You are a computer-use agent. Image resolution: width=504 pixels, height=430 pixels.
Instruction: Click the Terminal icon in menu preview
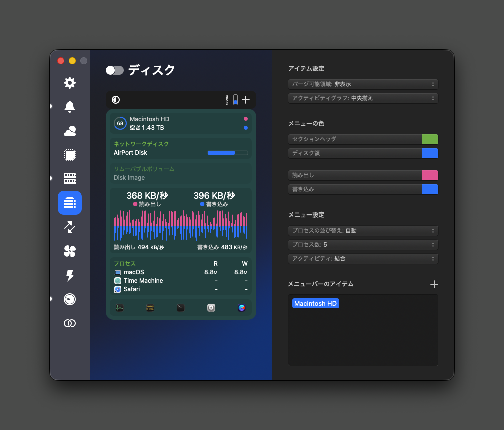(x=181, y=308)
